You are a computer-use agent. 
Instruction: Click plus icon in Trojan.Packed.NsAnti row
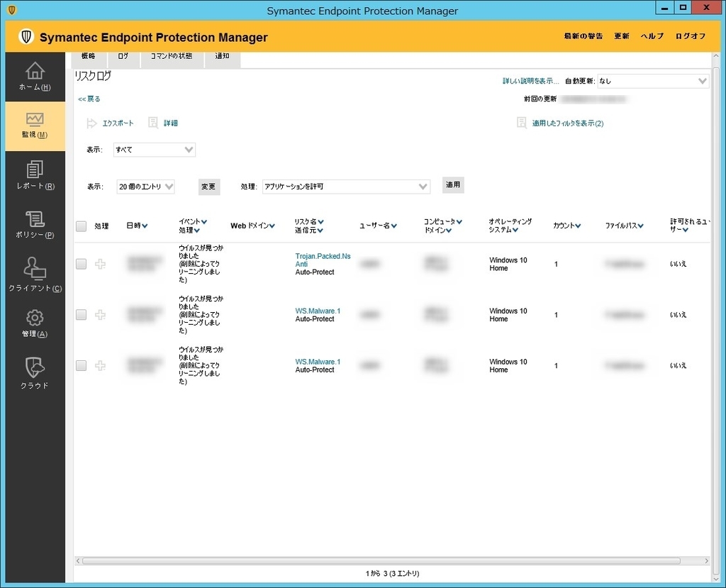[x=100, y=264]
